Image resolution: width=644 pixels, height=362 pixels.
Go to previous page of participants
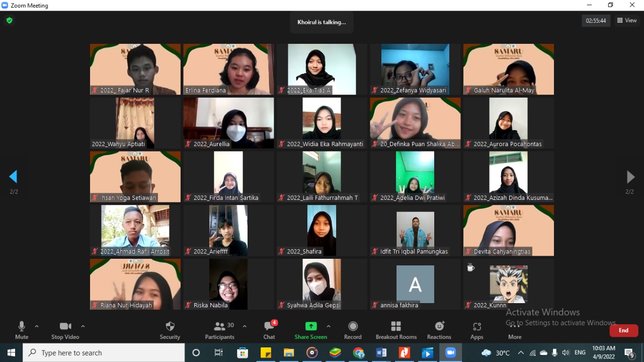tap(14, 177)
